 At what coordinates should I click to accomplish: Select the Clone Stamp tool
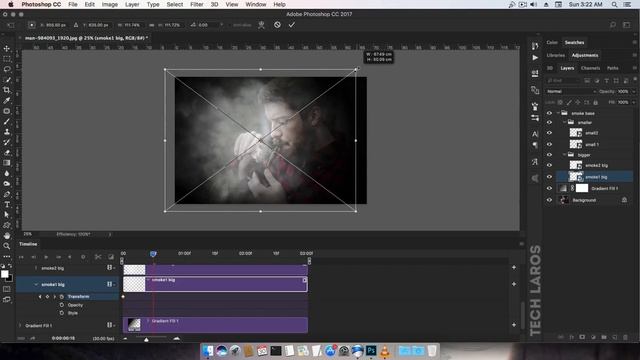(7, 131)
